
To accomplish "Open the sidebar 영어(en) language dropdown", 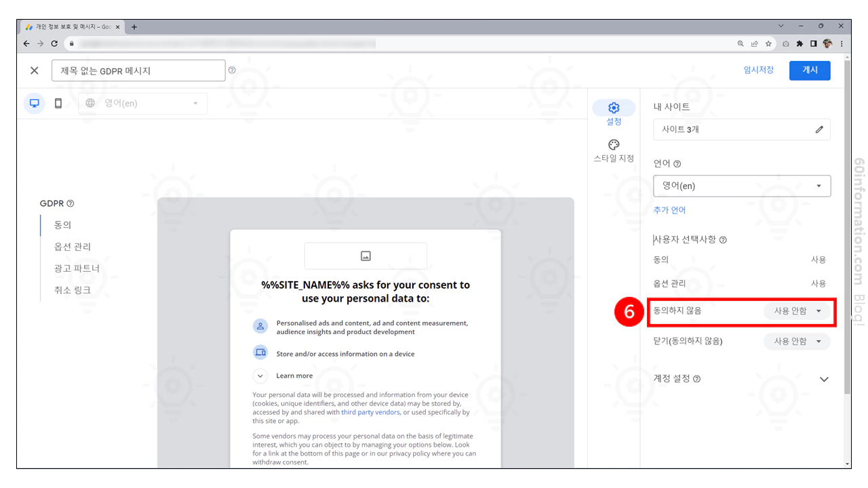I will pos(742,186).
